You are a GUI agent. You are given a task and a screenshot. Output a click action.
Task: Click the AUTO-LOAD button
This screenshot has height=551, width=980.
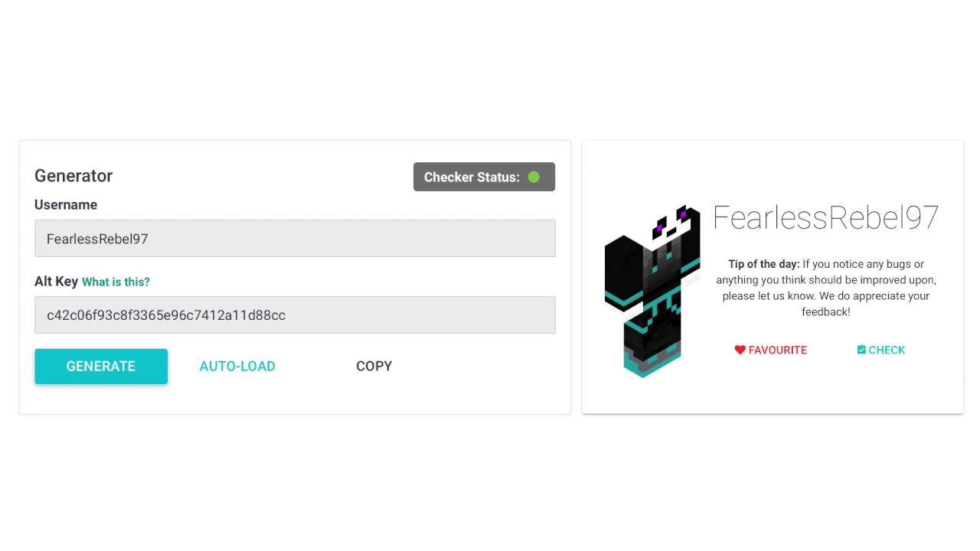pyautogui.click(x=237, y=366)
